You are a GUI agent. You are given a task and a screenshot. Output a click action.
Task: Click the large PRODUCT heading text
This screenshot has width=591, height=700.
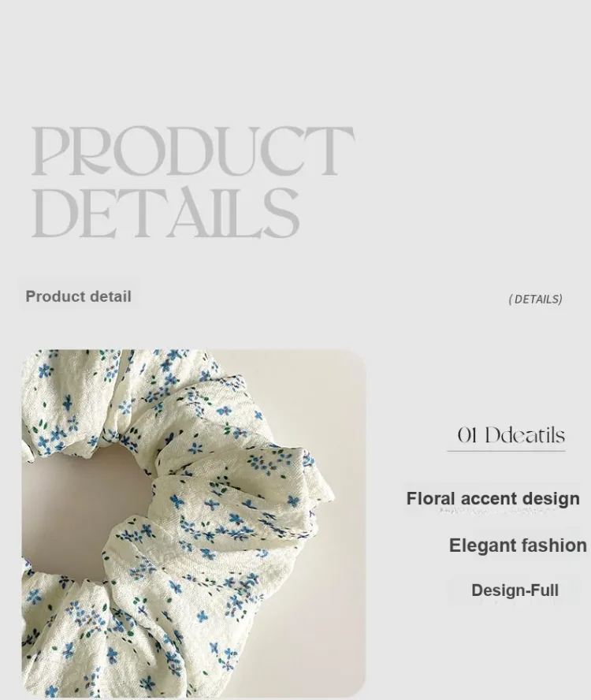click(193, 151)
